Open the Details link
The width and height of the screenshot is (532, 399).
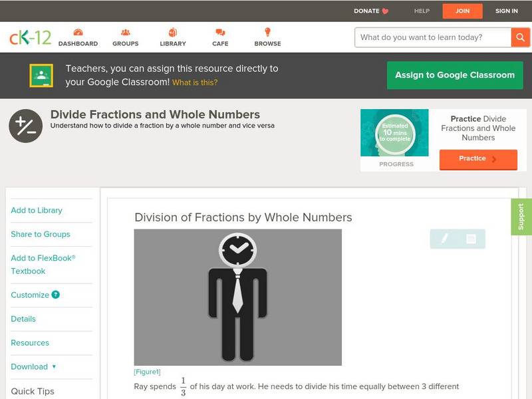tap(23, 319)
